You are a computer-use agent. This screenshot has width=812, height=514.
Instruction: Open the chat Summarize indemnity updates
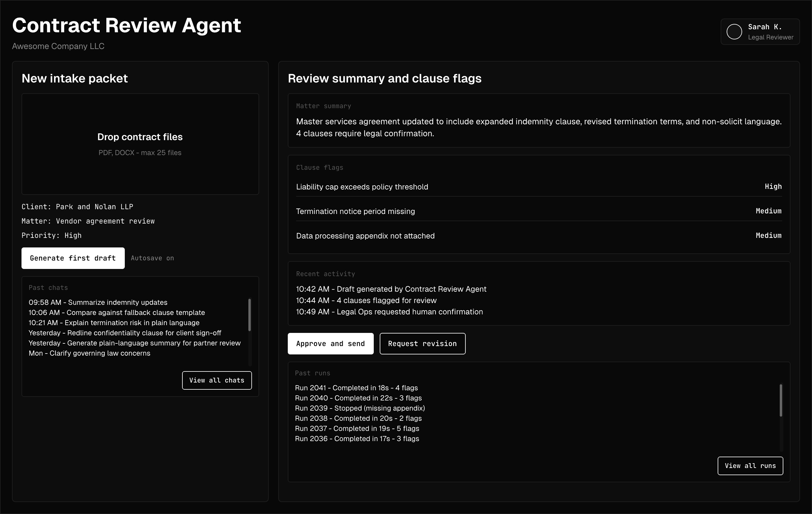[x=98, y=302]
